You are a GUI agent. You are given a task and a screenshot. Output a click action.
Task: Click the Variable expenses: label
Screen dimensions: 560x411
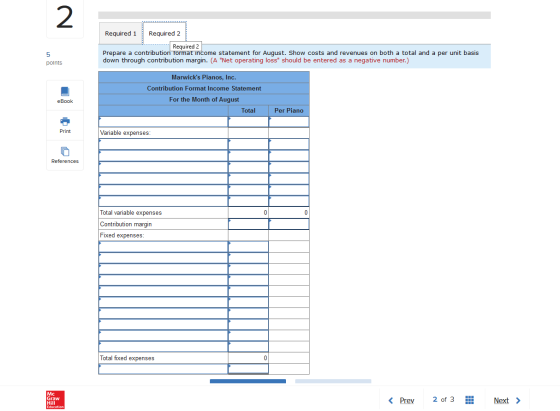click(125, 133)
